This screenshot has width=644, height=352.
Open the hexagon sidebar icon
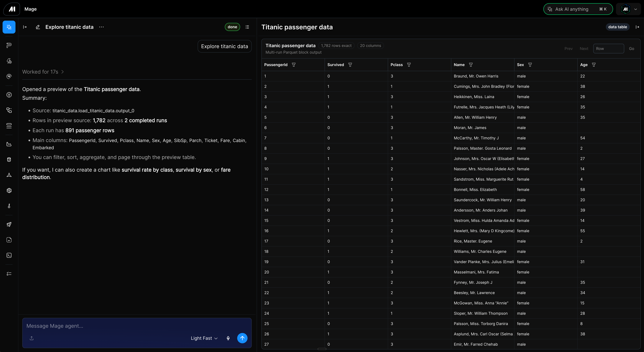coord(9,191)
